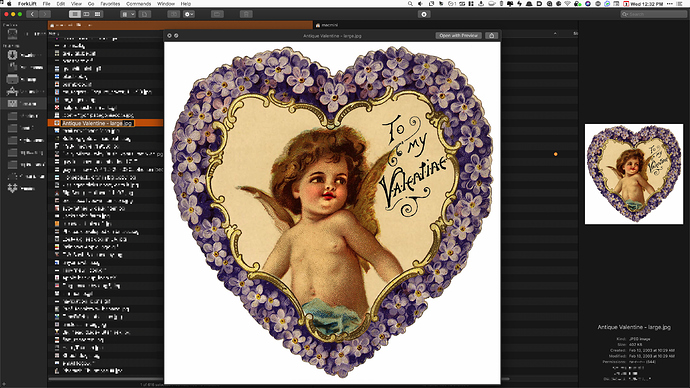Go forward with the toolbar forward arrow
The height and width of the screenshot is (388, 690).
pyautogui.click(x=44, y=14)
